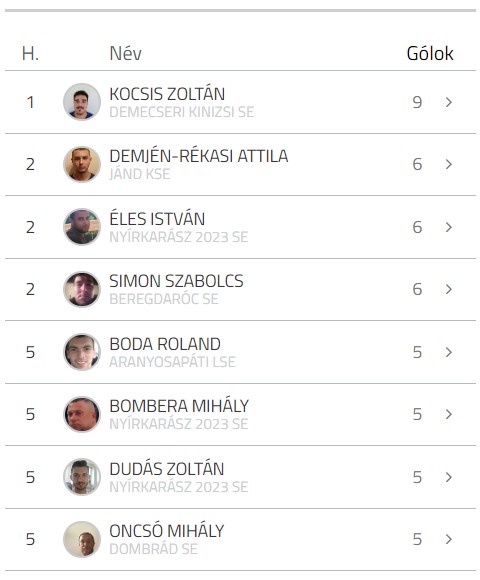Click the Név column header
Image resolution: width=480 pixels, height=580 pixels.
coord(126,54)
